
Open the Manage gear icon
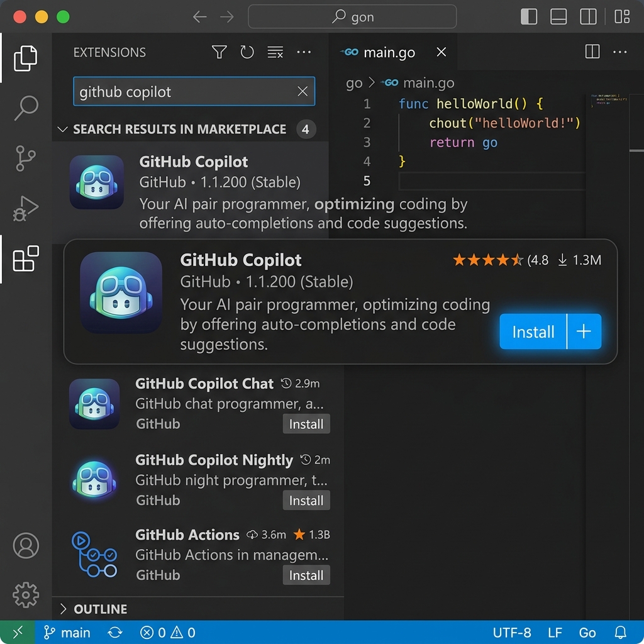tap(26, 595)
